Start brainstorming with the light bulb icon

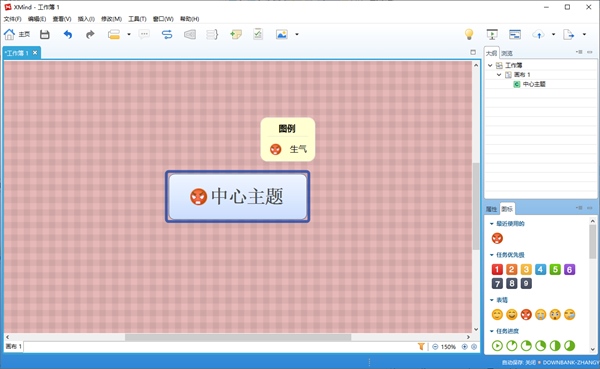point(469,34)
